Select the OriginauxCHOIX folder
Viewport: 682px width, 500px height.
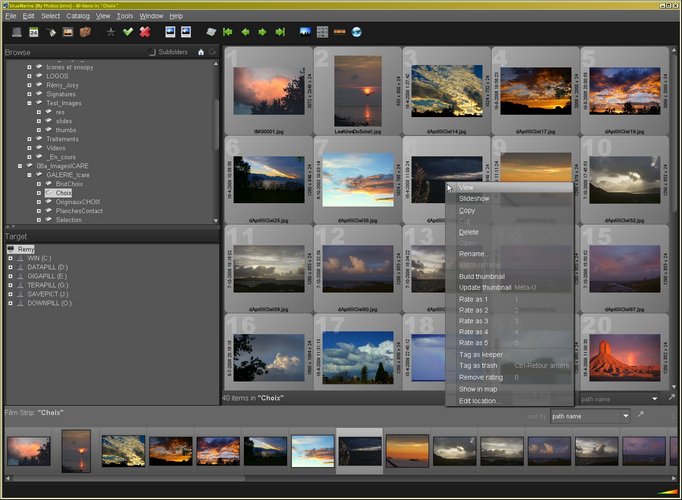[x=77, y=202]
